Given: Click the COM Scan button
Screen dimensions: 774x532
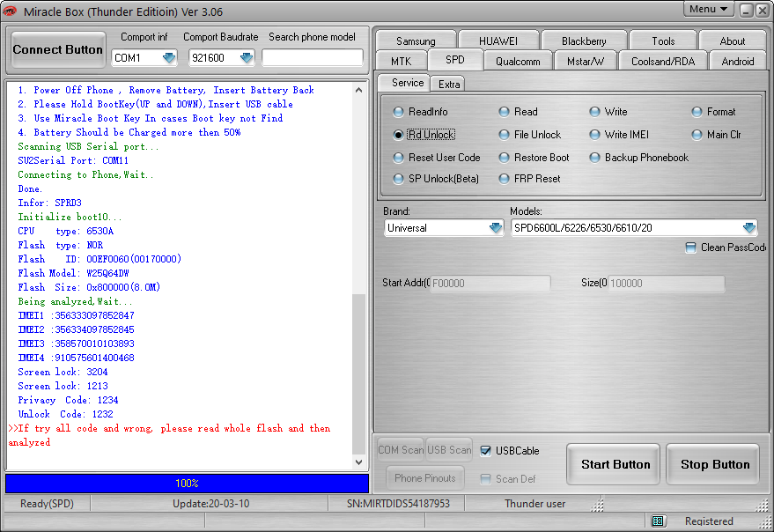Looking at the screenshot, I should coord(401,450).
